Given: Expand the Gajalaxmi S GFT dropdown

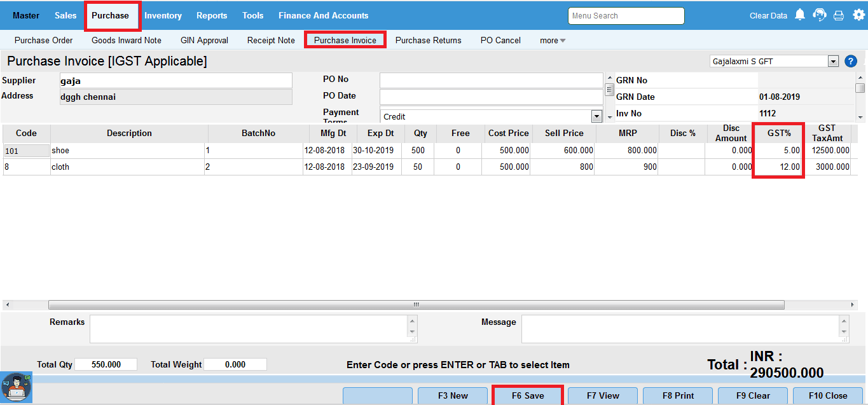Looking at the screenshot, I should click(833, 62).
